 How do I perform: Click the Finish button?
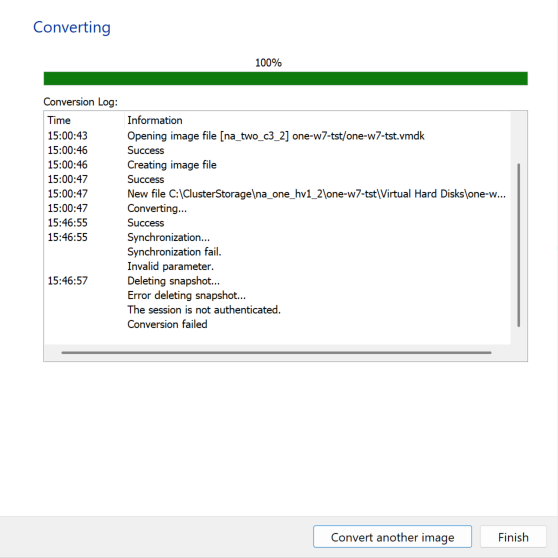[513, 537]
